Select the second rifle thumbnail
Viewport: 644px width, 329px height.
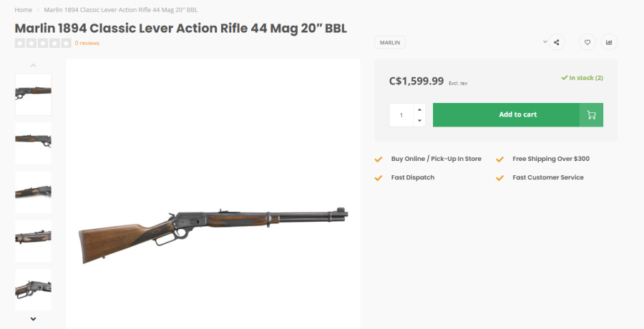(x=33, y=142)
